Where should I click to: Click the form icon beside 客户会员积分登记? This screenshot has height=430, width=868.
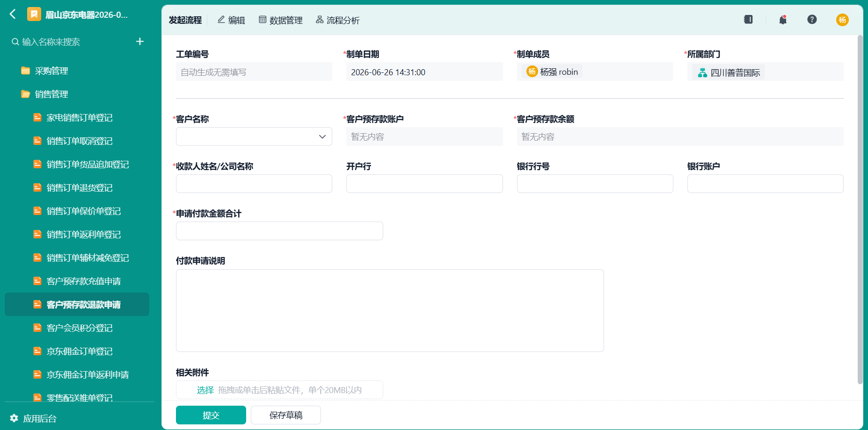click(37, 328)
